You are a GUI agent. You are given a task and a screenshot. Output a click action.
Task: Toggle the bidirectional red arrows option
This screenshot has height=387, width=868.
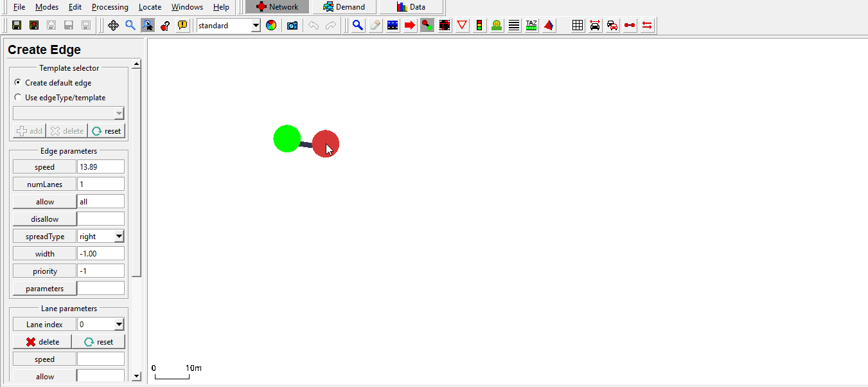point(647,26)
